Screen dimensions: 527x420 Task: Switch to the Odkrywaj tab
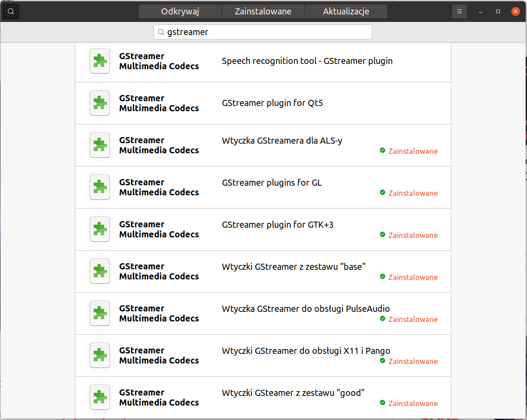click(x=180, y=11)
